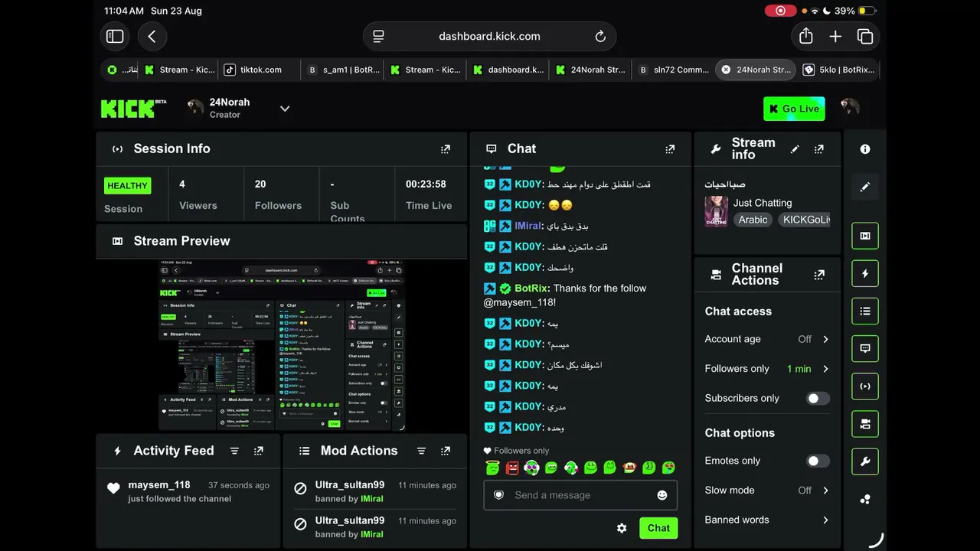Click maysem_118 in Activity Feed

pos(159,485)
